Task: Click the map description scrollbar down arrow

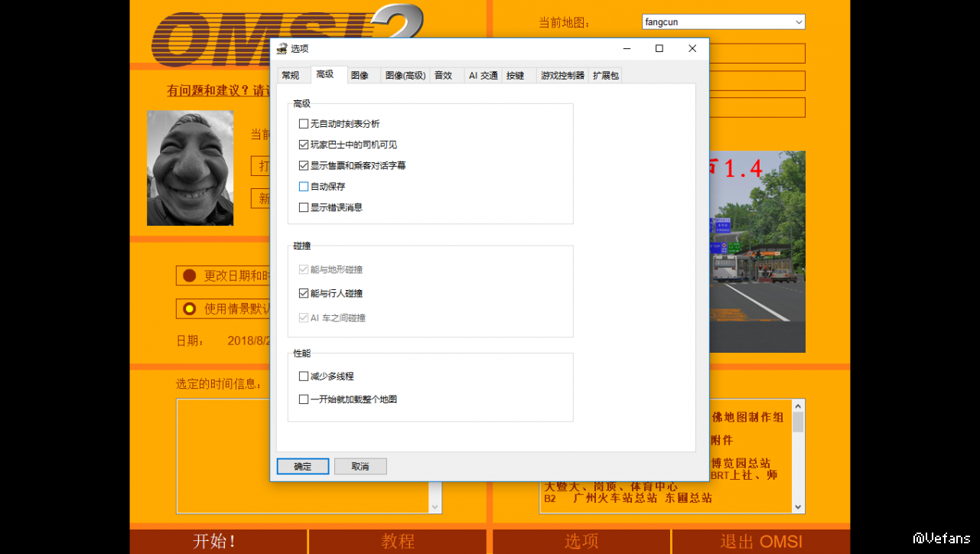Action: tap(798, 507)
